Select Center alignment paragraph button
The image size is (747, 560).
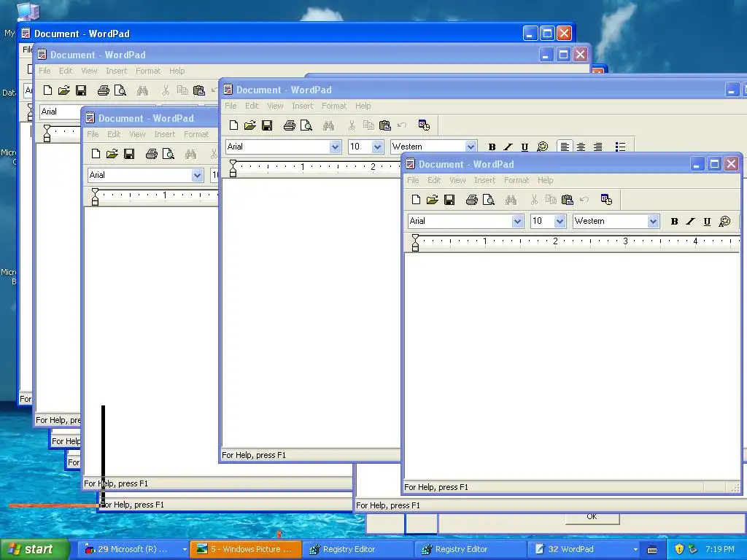[581, 147]
